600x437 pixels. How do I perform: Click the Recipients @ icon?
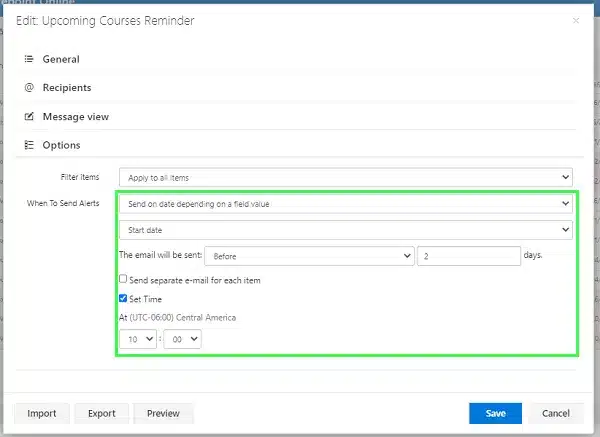point(29,87)
